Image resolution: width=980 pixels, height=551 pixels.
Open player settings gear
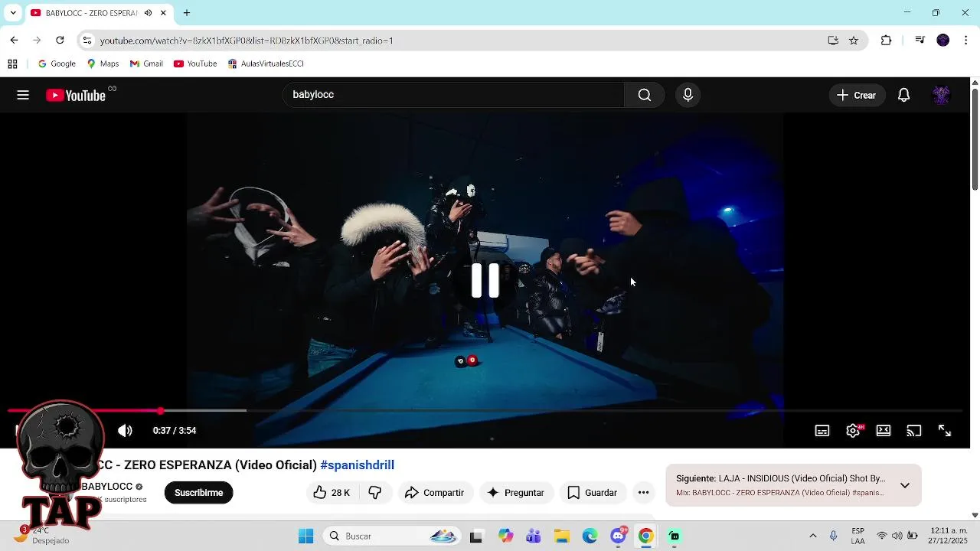[853, 431]
